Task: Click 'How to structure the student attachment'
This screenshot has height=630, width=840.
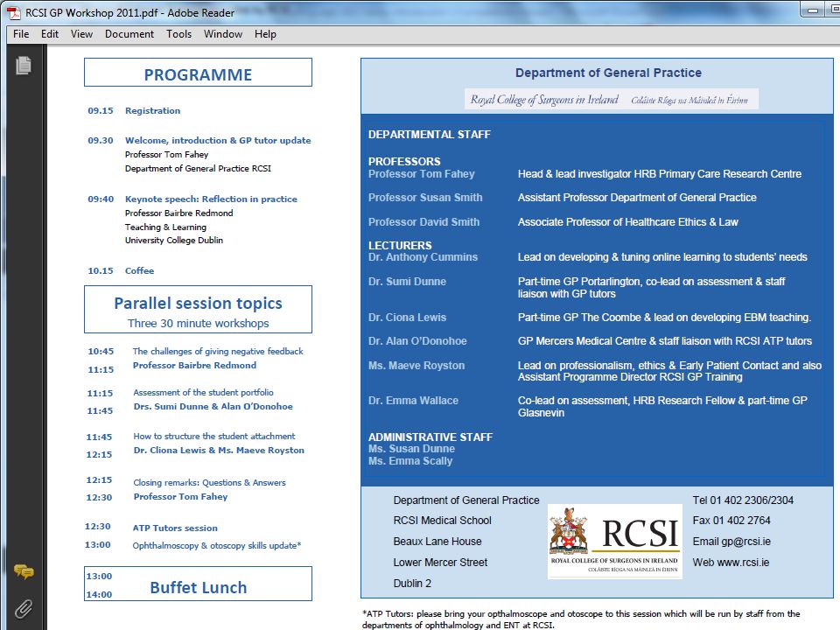Action: tap(214, 436)
